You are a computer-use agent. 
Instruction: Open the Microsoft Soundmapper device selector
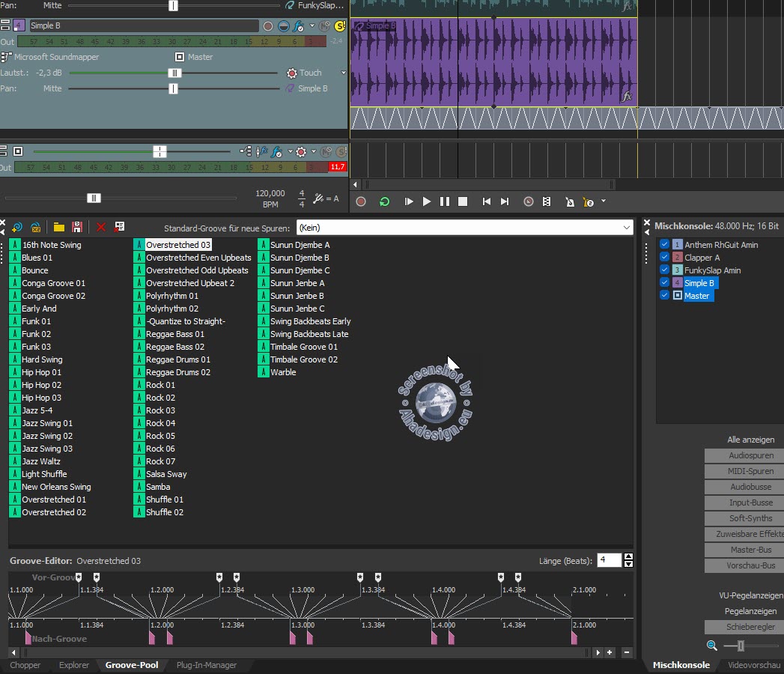6,57
